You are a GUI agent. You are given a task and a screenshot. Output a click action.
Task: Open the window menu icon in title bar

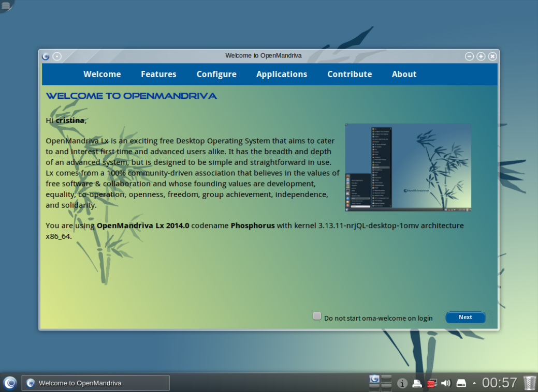coord(46,56)
